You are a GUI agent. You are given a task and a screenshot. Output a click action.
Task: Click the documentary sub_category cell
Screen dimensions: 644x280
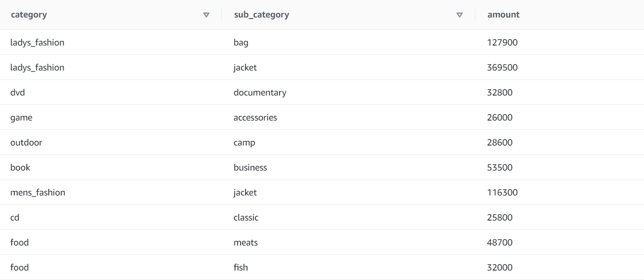coord(260,92)
